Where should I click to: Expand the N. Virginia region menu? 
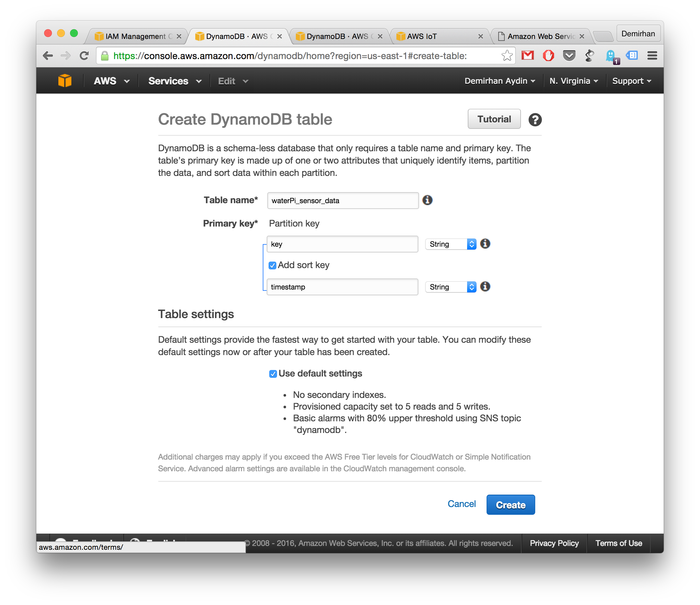tap(573, 81)
